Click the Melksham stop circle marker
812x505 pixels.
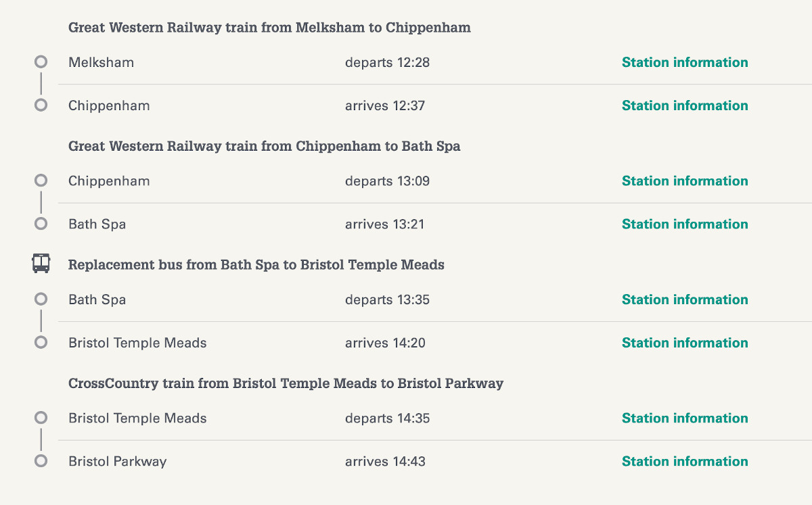coord(41,62)
